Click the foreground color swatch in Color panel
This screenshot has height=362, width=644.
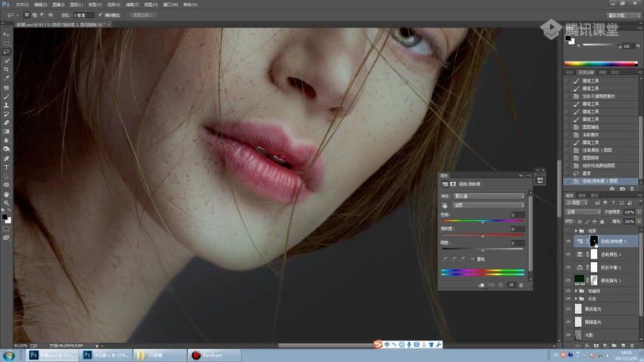point(568,38)
